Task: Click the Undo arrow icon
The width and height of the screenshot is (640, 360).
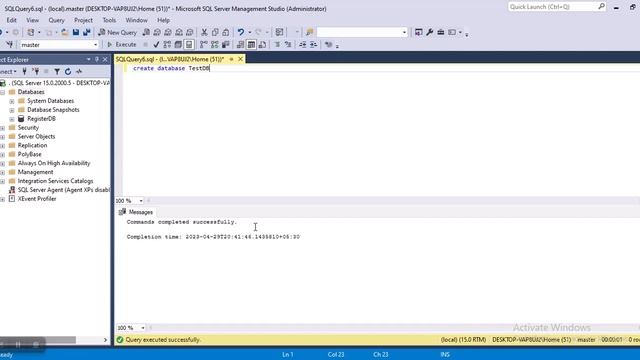Action: click(x=241, y=32)
